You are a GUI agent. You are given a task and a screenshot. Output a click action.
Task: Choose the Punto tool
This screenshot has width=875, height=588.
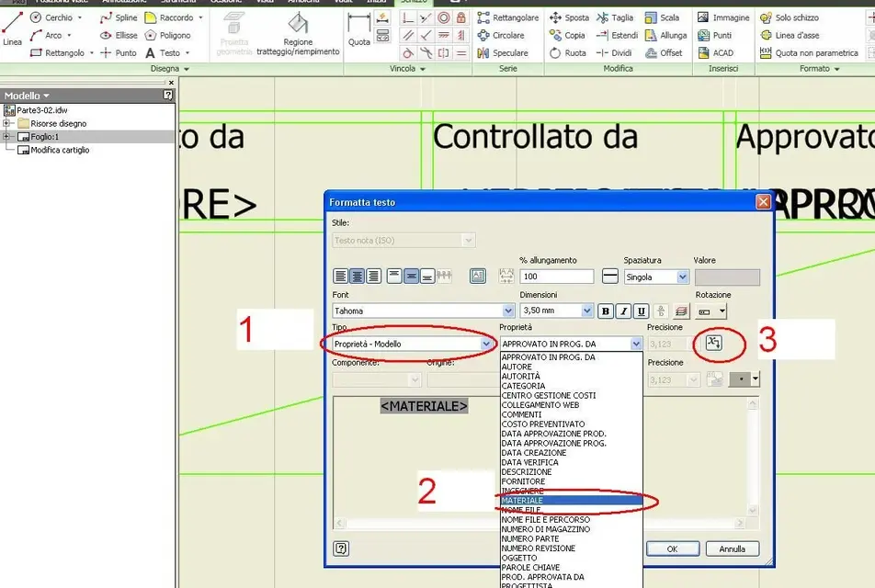tap(119, 53)
